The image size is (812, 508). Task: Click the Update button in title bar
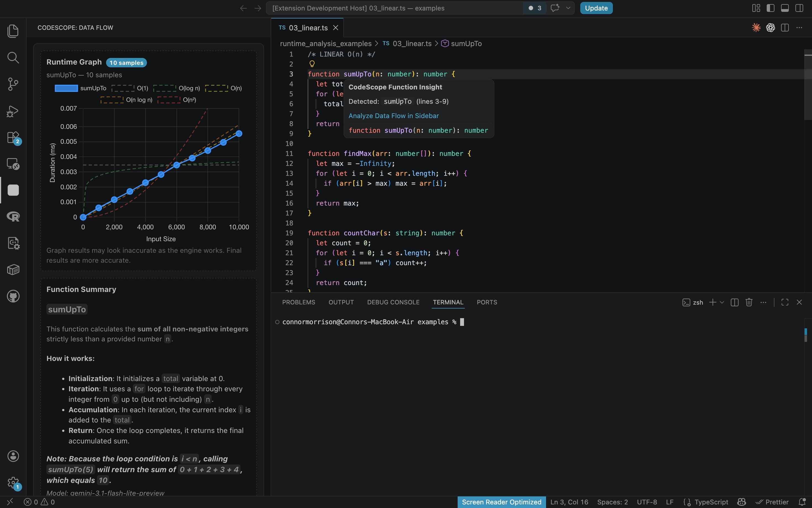click(596, 8)
